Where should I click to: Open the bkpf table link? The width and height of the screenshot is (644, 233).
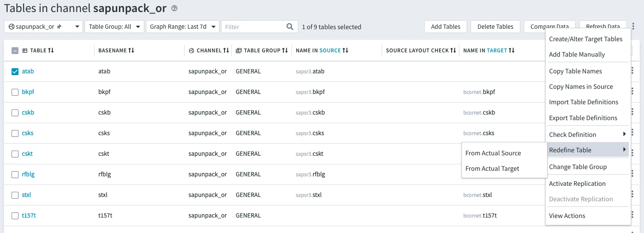28,92
